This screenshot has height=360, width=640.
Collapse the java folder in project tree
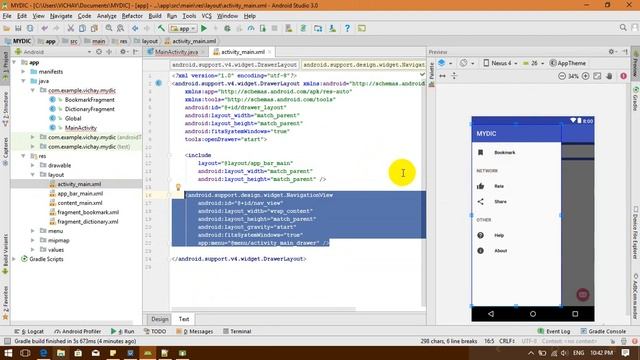(x=23, y=81)
